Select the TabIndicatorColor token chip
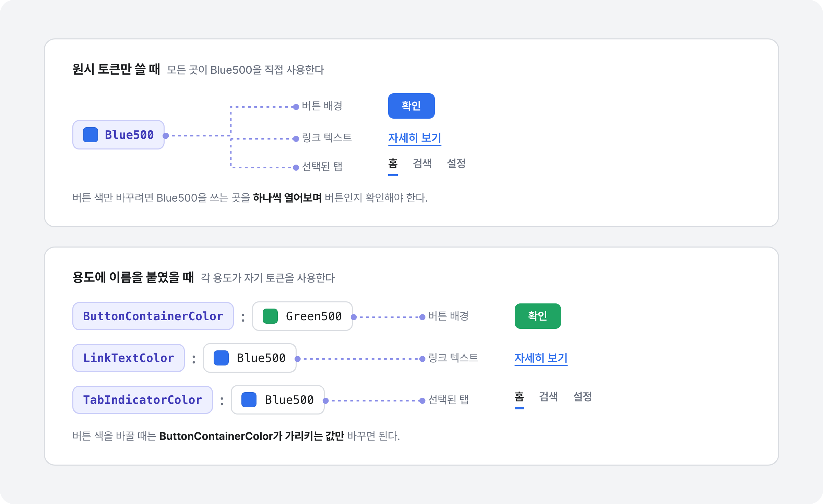Viewport: 823px width, 504px height. click(x=143, y=400)
